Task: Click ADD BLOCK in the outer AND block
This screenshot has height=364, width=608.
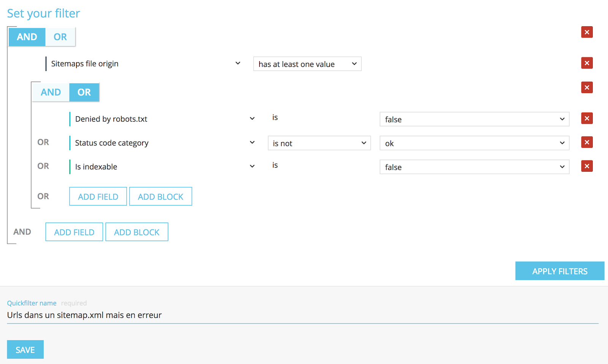Action: [136, 232]
